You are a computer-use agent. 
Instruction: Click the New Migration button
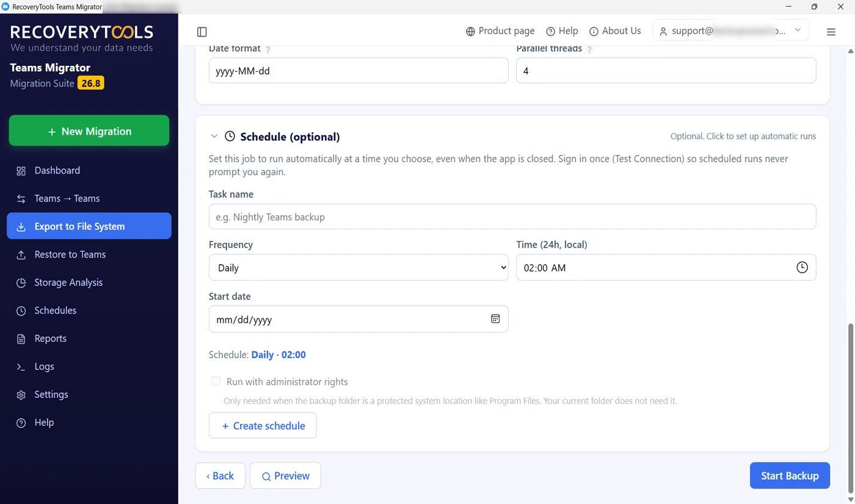click(89, 131)
